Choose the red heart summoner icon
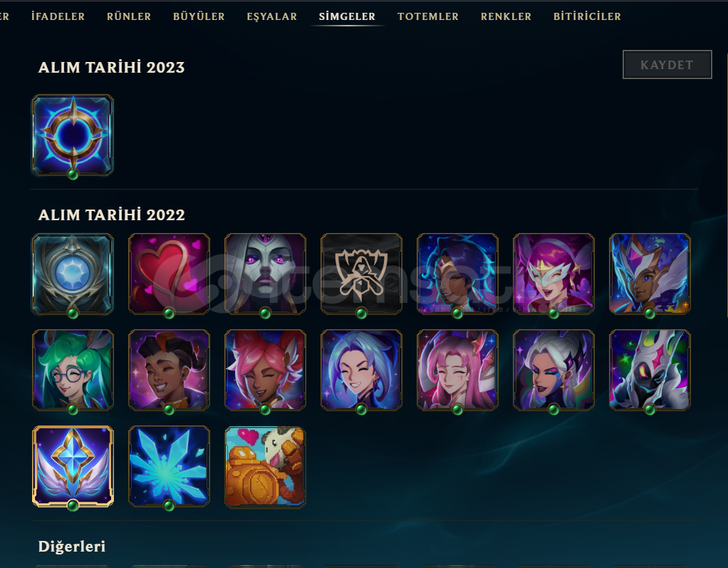The image size is (728, 568). pyautogui.click(x=169, y=274)
